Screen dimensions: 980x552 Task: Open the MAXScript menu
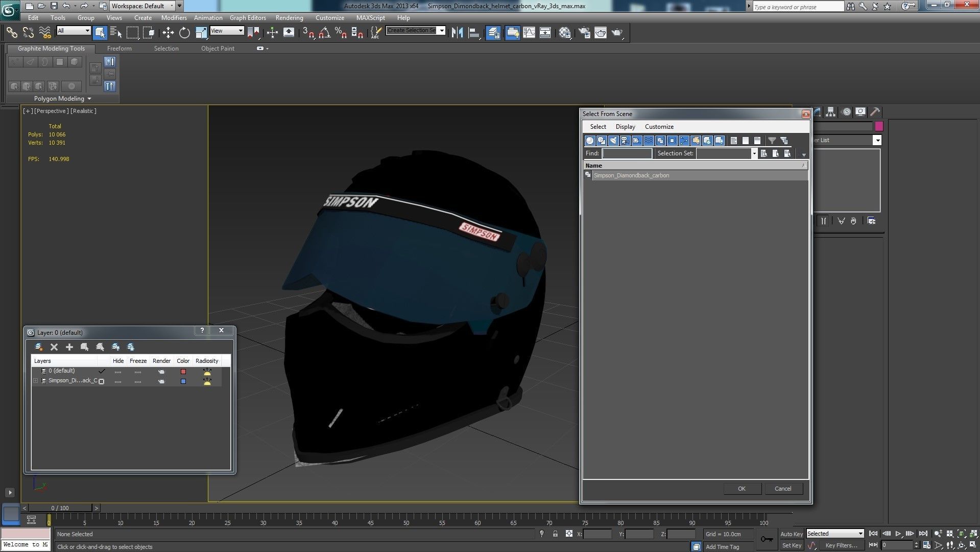(x=370, y=17)
